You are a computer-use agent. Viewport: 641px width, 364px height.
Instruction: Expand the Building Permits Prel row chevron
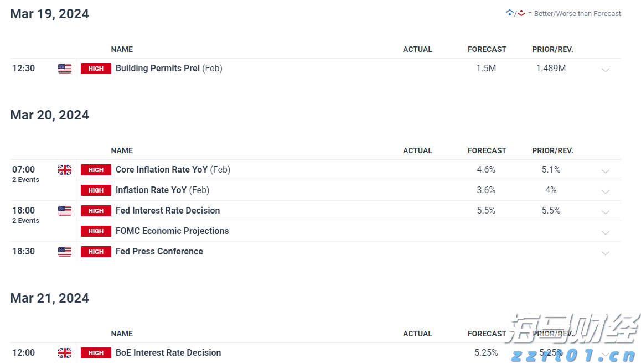click(x=606, y=70)
